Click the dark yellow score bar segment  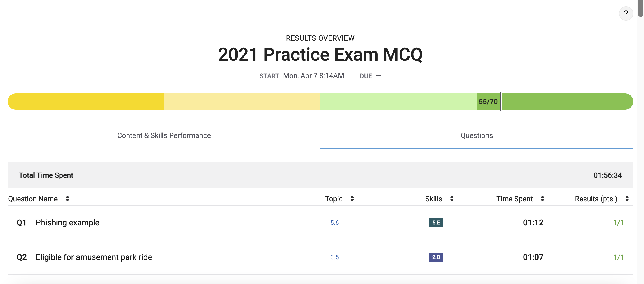[x=86, y=102]
